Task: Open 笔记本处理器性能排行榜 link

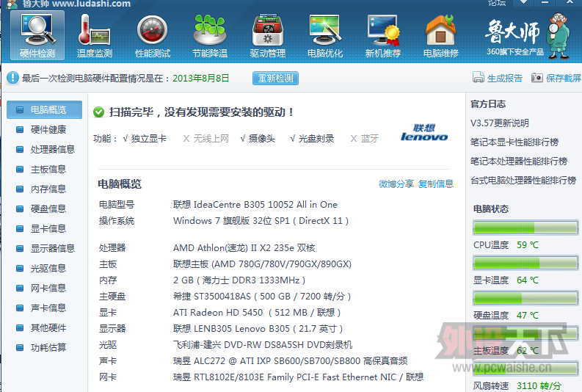Action: [519, 161]
